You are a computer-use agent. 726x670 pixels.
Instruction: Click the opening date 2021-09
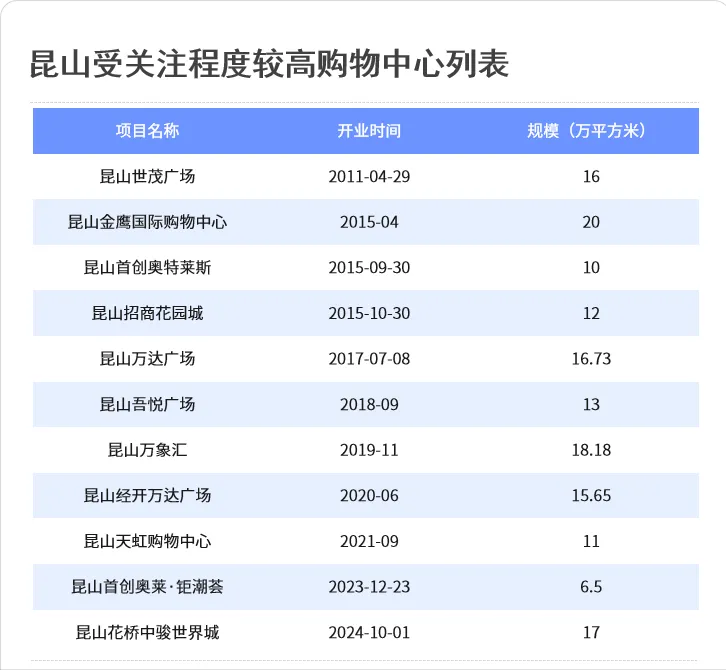pyautogui.click(x=369, y=541)
